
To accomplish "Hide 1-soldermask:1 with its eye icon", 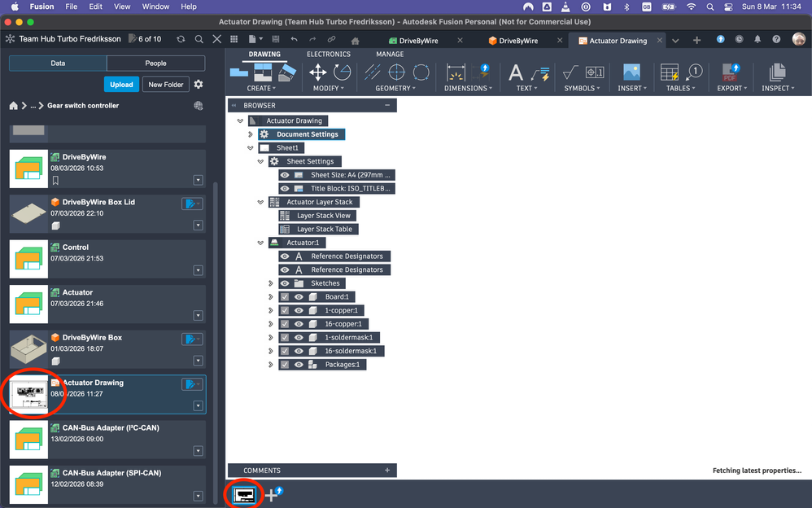I will (299, 338).
